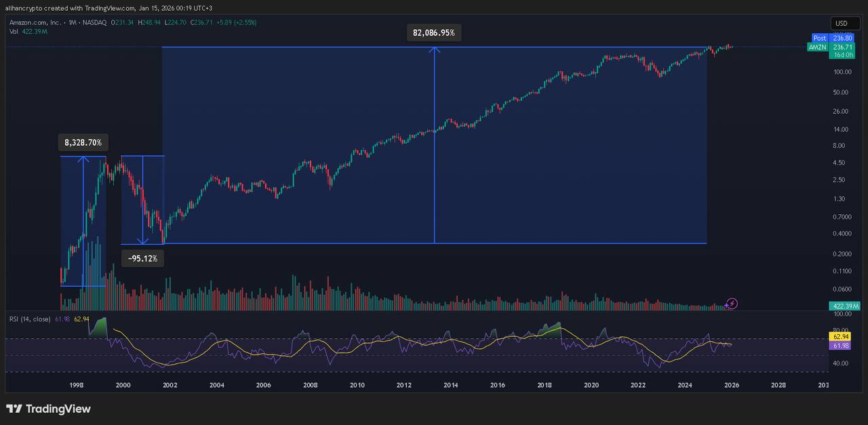Viewport: 868px width, 425px height.
Task: Click the 8,328.70% measurement label
Action: pos(83,142)
